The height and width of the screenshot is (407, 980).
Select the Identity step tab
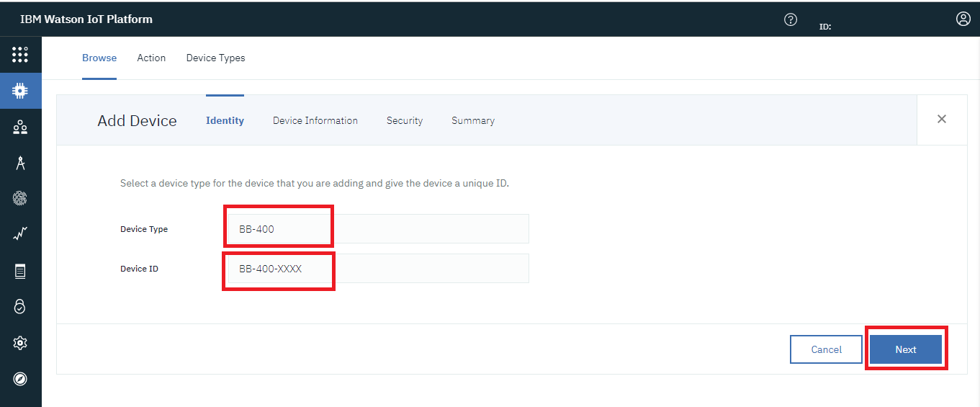(225, 120)
